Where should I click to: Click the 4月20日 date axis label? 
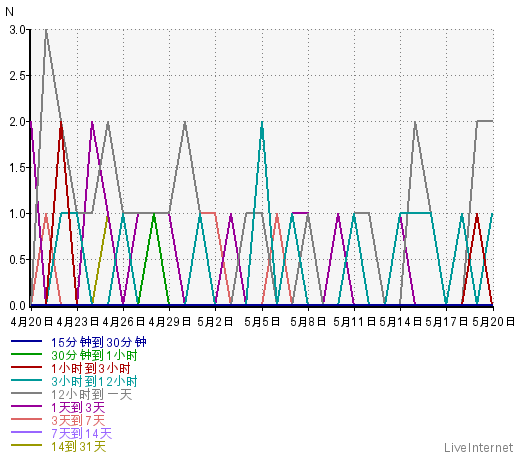click(32, 322)
